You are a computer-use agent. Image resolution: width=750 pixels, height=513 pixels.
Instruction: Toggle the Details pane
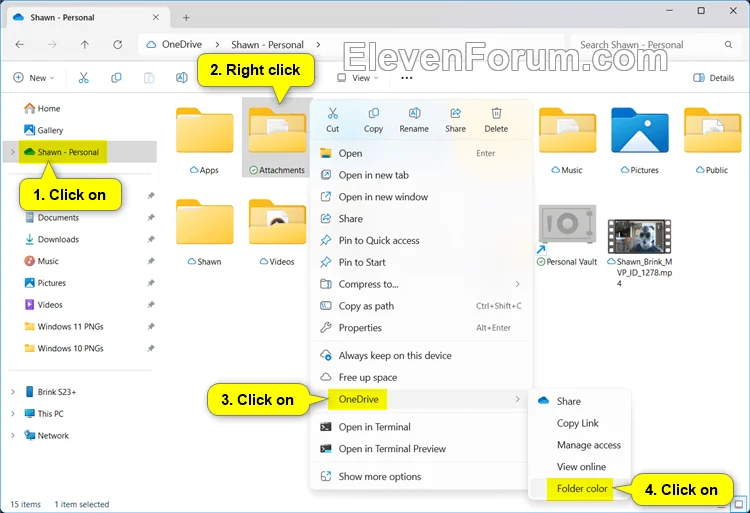[x=714, y=77]
